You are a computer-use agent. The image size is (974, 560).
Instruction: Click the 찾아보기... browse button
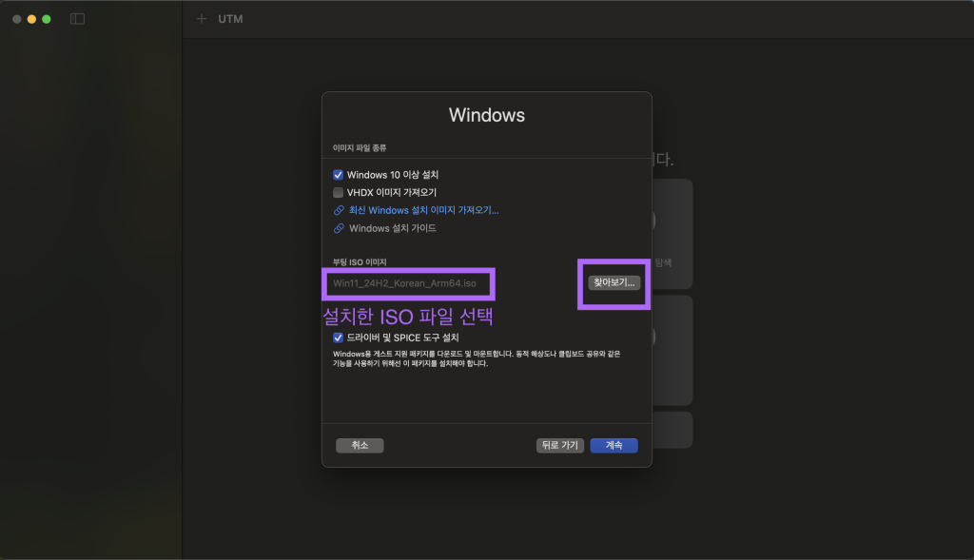tap(614, 282)
